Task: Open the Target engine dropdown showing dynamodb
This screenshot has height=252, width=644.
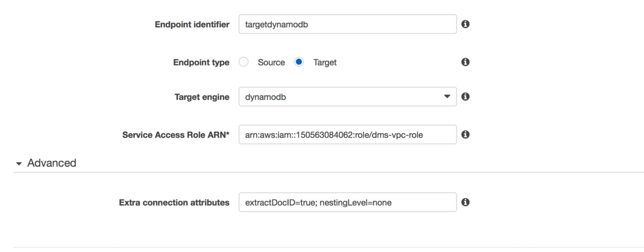Action: point(347,97)
